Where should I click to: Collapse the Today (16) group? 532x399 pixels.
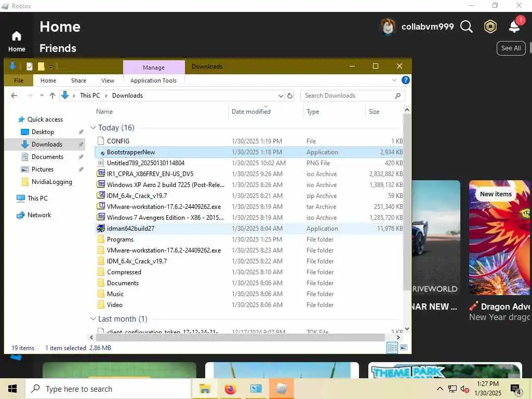click(93, 128)
